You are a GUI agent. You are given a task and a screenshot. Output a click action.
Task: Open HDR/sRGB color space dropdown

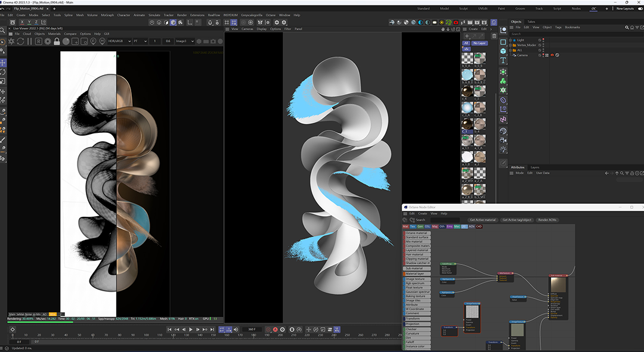pos(119,42)
